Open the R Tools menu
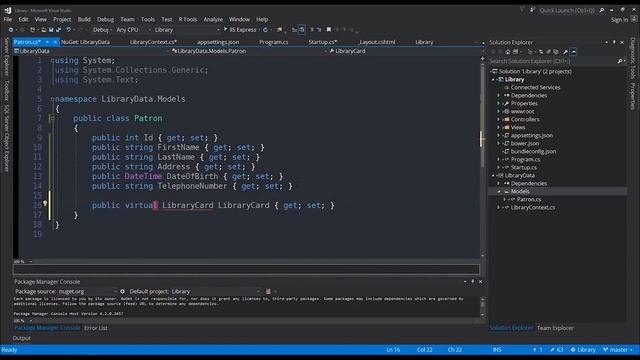This screenshot has height=360, width=640. click(x=188, y=19)
